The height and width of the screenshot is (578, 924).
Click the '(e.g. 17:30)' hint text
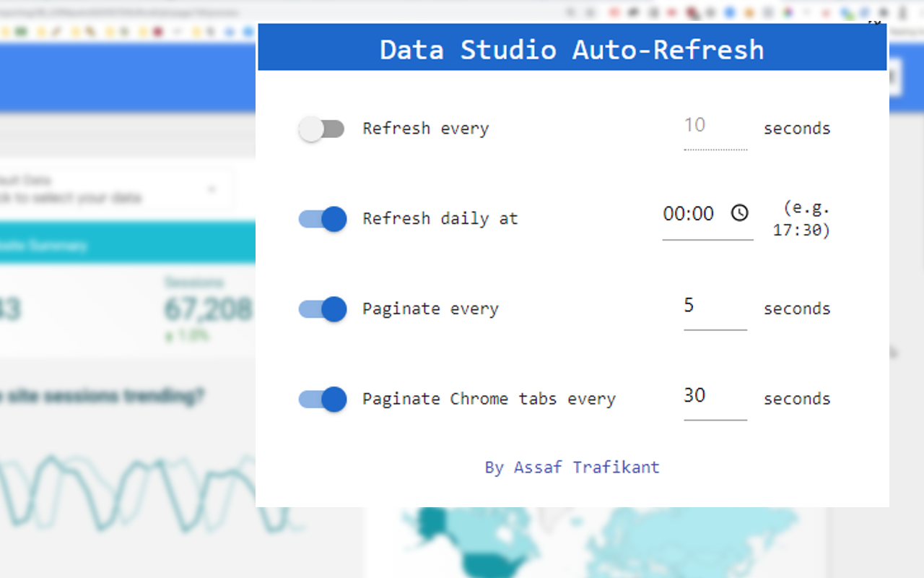pos(802,219)
